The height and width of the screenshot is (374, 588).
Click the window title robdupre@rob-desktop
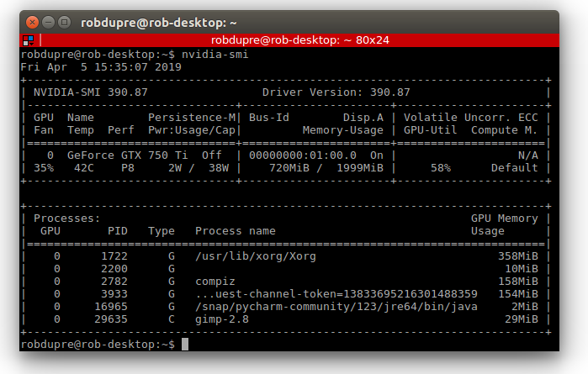pyautogui.click(x=159, y=23)
